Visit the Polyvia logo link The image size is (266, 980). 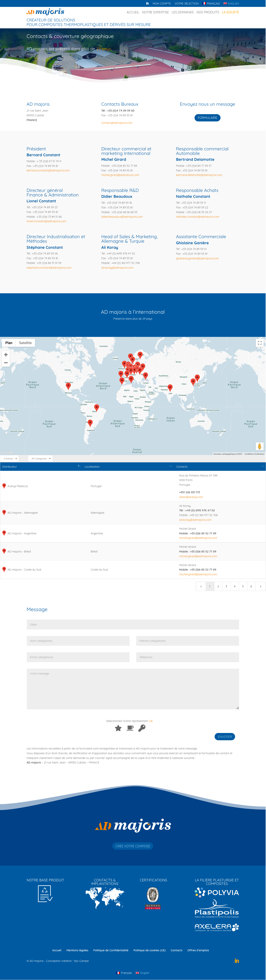tap(217, 892)
